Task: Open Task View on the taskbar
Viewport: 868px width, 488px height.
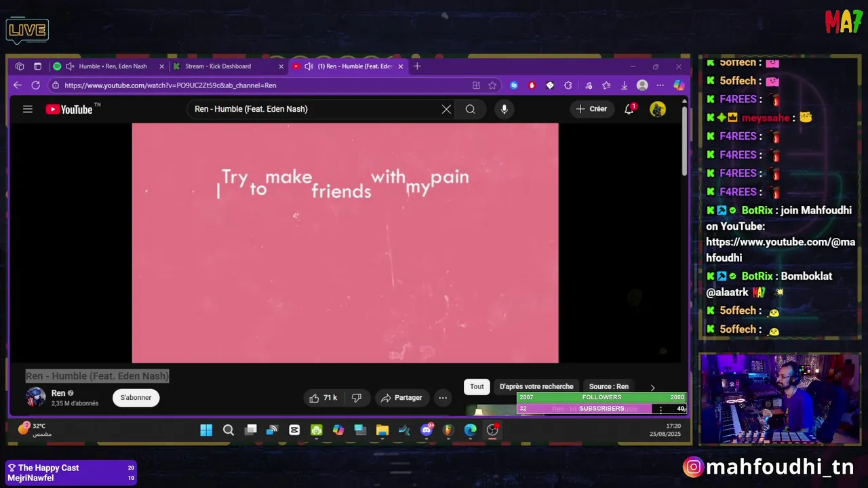Action: (x=251, y=430)
